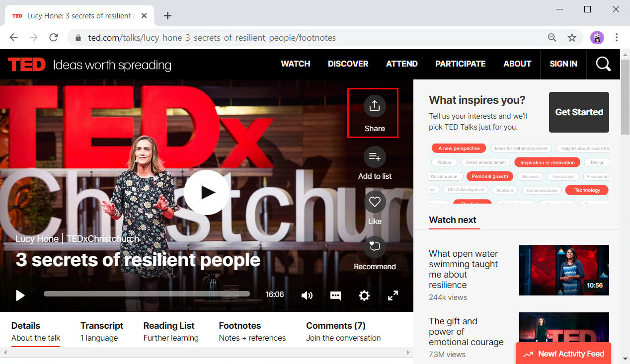Select the 'Ideas for self-improvement' interest
The height and width of the screenshot is (364, 630).
521,148
